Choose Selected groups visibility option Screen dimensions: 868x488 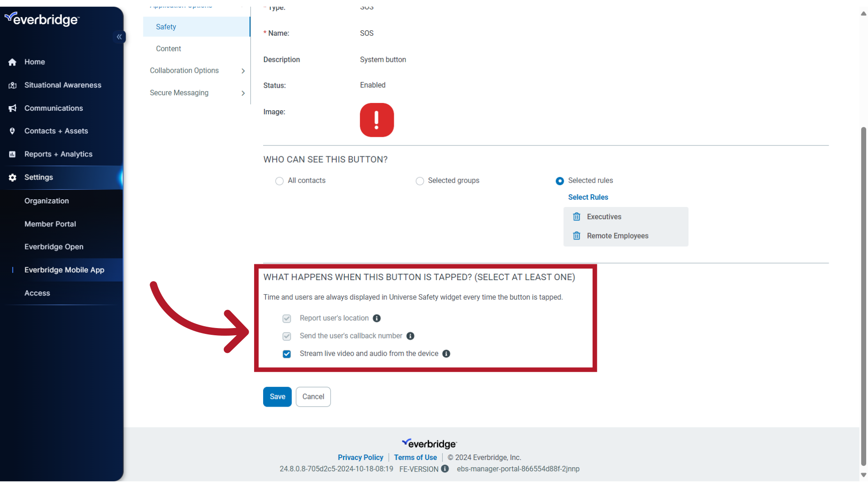point(420,181)
